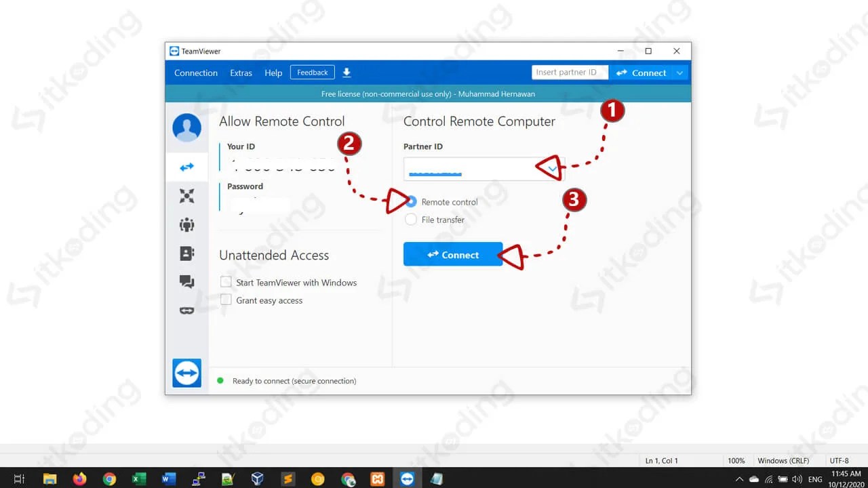The image size is (868, 488).
Task: Select the Remote control radio option
Action: point(411,202)
